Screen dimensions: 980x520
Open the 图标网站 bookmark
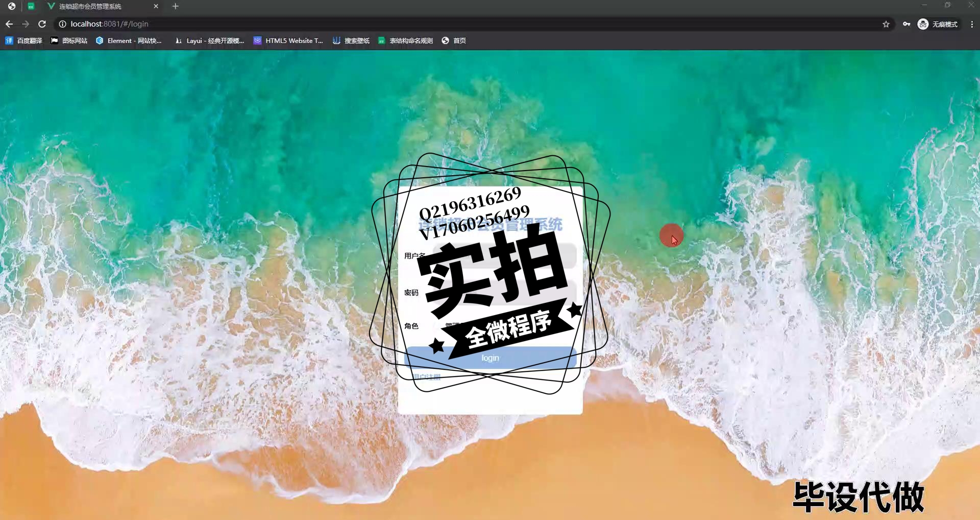[x=69, y=40]
